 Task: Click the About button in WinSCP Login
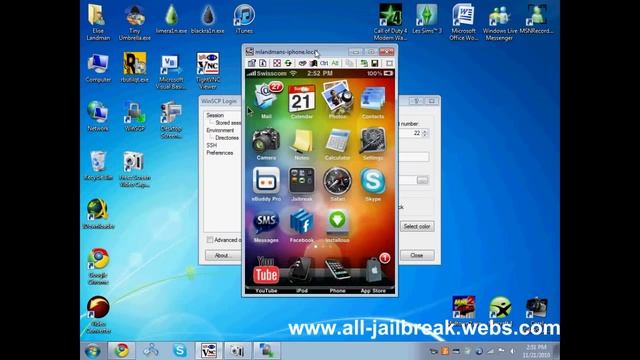tap(222, 256)
